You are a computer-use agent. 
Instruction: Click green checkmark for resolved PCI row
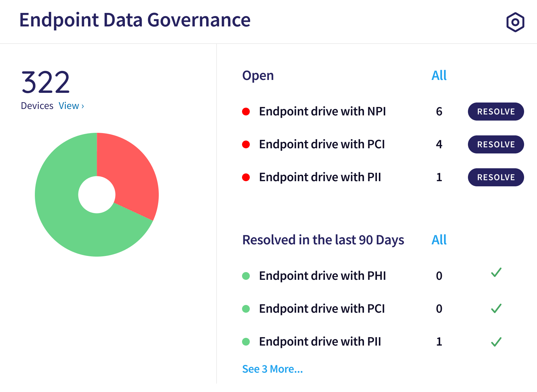coord(496,309)
